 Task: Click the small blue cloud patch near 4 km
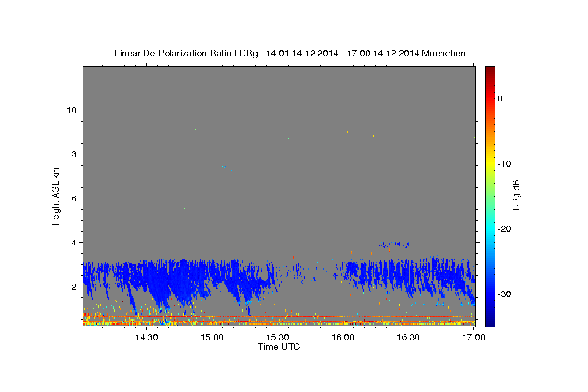(394, 244)
